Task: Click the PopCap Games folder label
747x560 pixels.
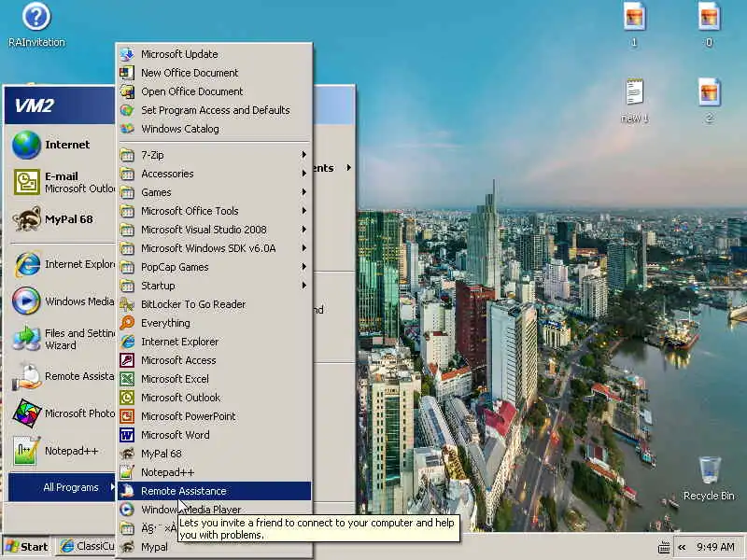Action: [175, 267]
